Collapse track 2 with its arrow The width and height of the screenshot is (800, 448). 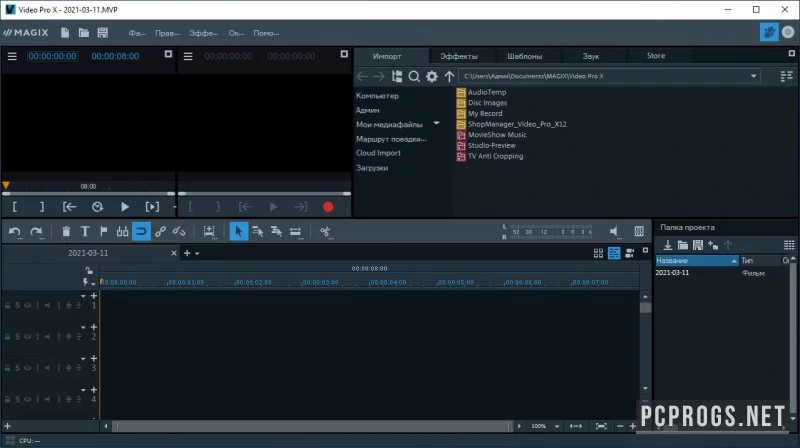click(x=83, y=327)
